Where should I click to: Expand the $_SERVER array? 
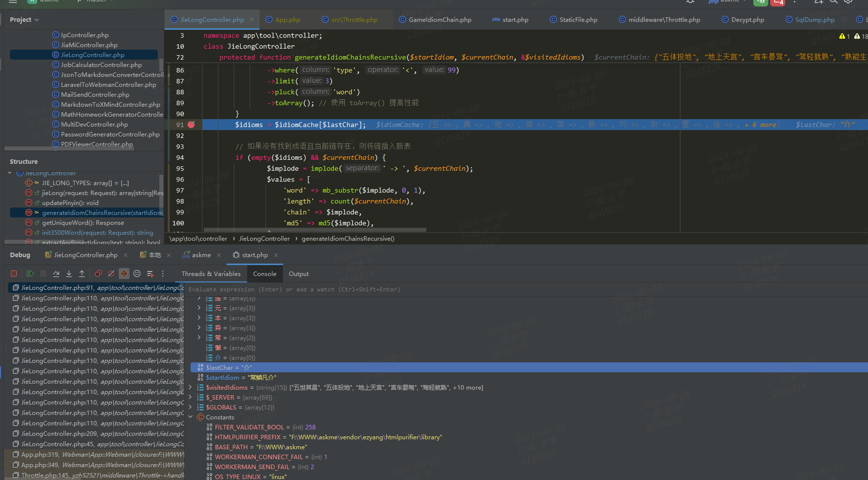[x=190, y=398]
